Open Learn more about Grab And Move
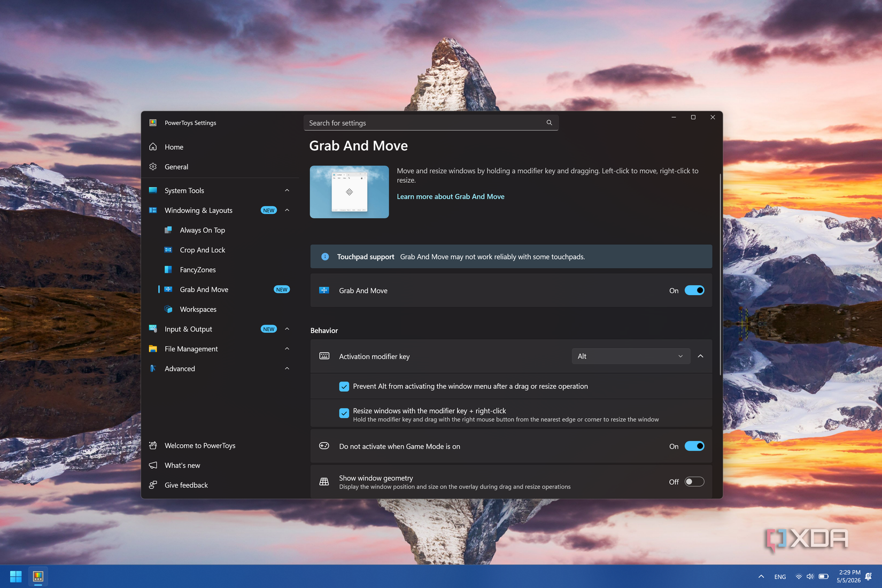This screenshot has height=588, width=882. [451, 197]
